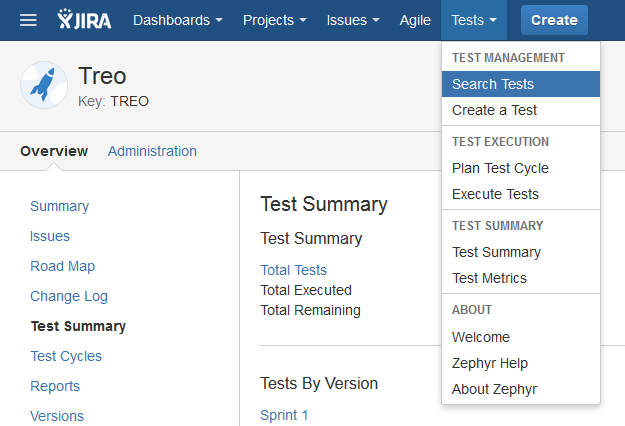This screenshot has width=625, height=426.
Task: Click the hamburger menu icon
Action: 28,20
